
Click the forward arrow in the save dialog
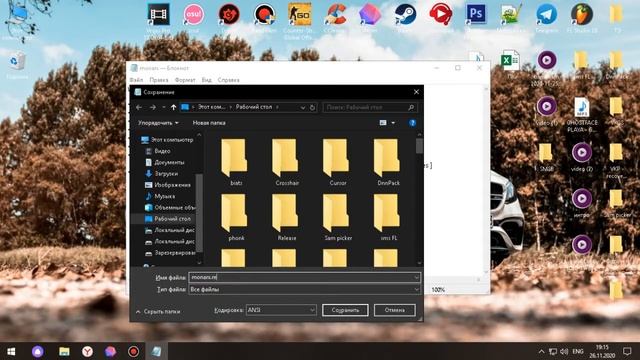click(153, 107)
